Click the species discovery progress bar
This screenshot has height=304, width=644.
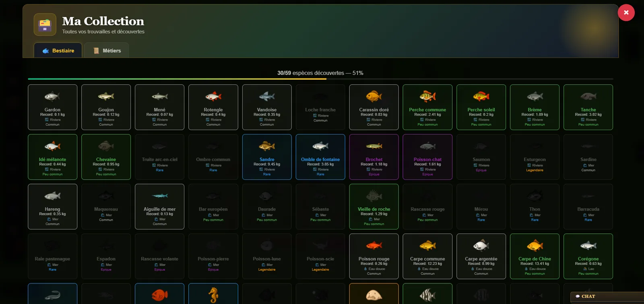click(x=320, y=79)
